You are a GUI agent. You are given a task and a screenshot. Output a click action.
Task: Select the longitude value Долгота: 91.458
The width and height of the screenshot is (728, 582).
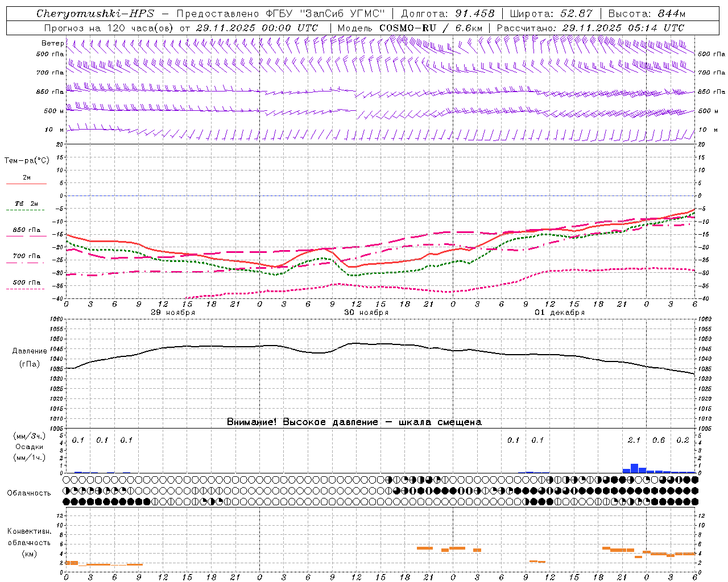448,14
